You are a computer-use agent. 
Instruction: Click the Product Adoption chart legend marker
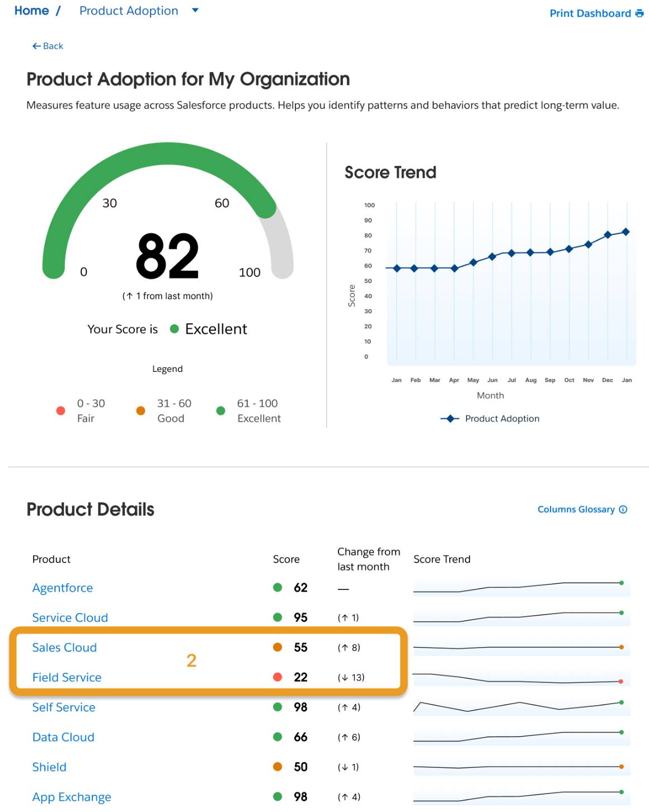[450, 418]
